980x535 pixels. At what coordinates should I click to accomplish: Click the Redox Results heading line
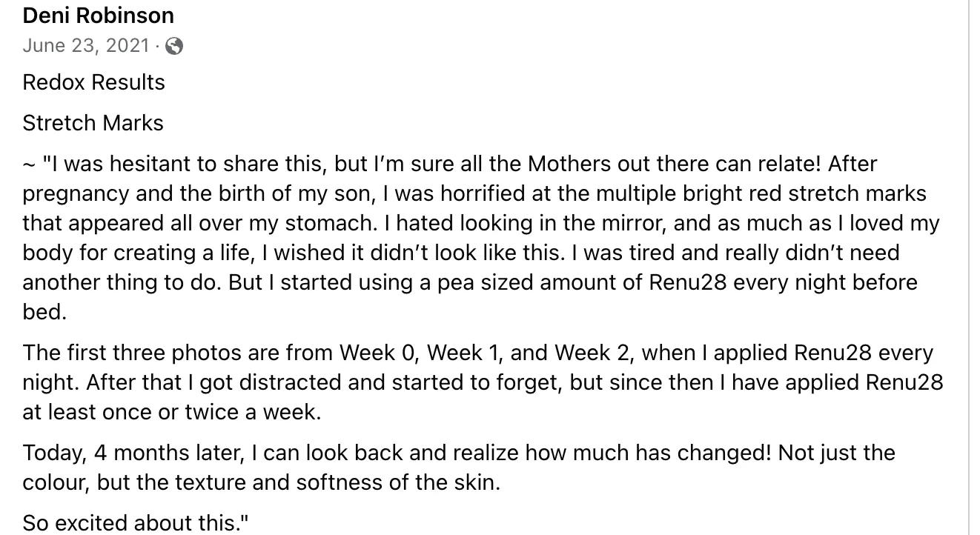(94, 82)
